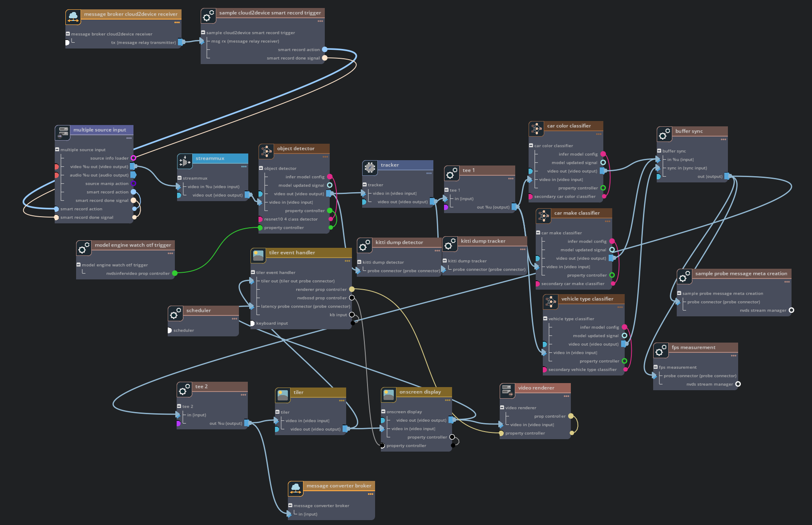Click the smart record action output port on trigger
The image size is (812, 525).
(x=325, y=49)
